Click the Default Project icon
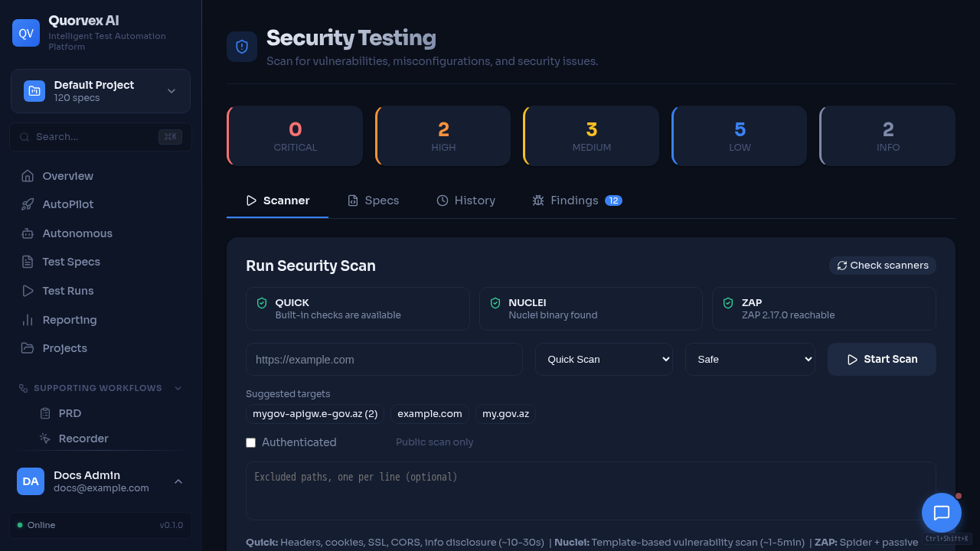Viewport: 980px width, 551px height. point(34,91)
